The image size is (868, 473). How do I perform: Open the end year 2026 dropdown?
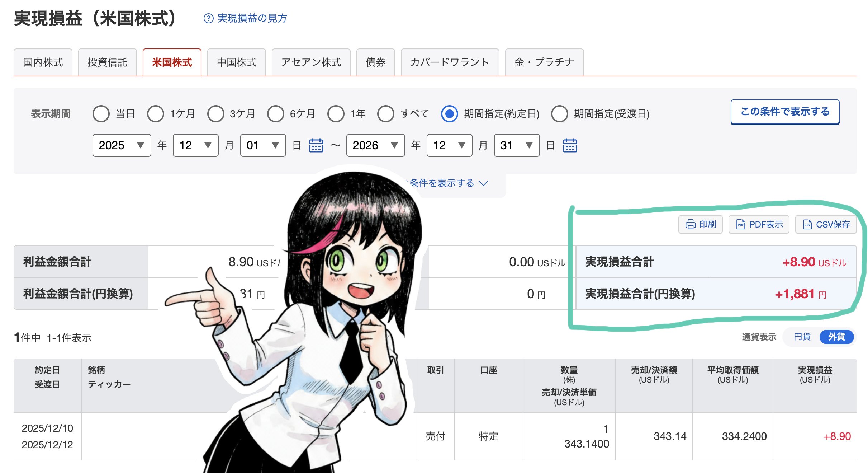375,145
